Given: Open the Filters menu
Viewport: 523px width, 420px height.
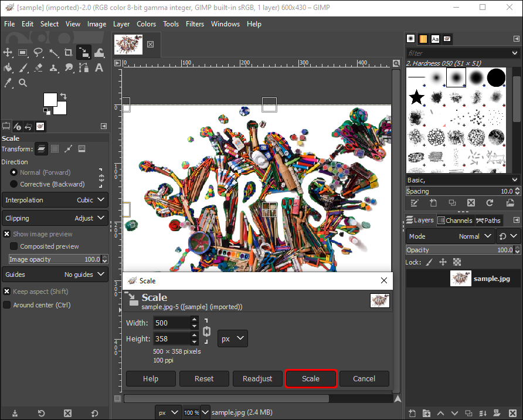Looking at the screenshot, I should [195, 24].
